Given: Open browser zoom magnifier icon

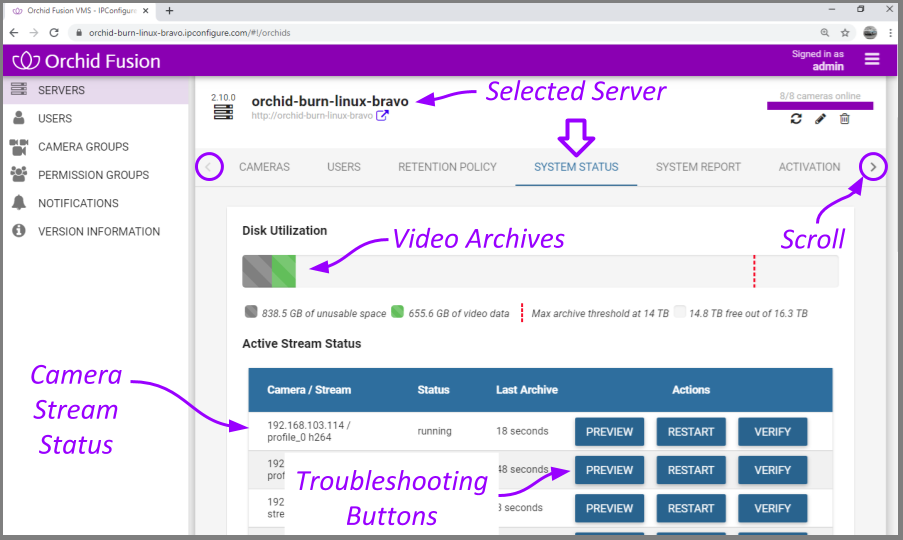Looking at the screenshot, I should coord(825,33).
